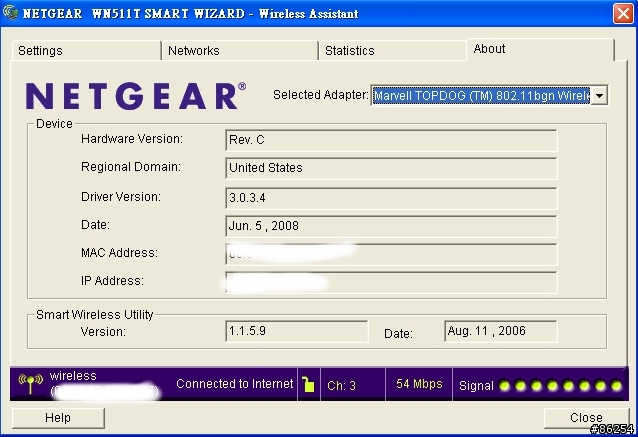Screen dimensions: 638x437
Task: Click the Connected to Internet status text
Action: 234,384
